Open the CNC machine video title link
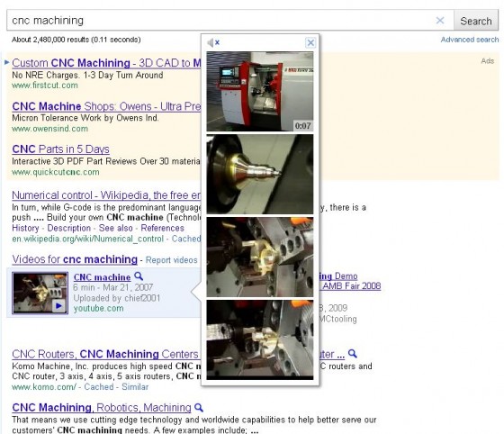The image size is (504, 434). (x=103, y=277)
